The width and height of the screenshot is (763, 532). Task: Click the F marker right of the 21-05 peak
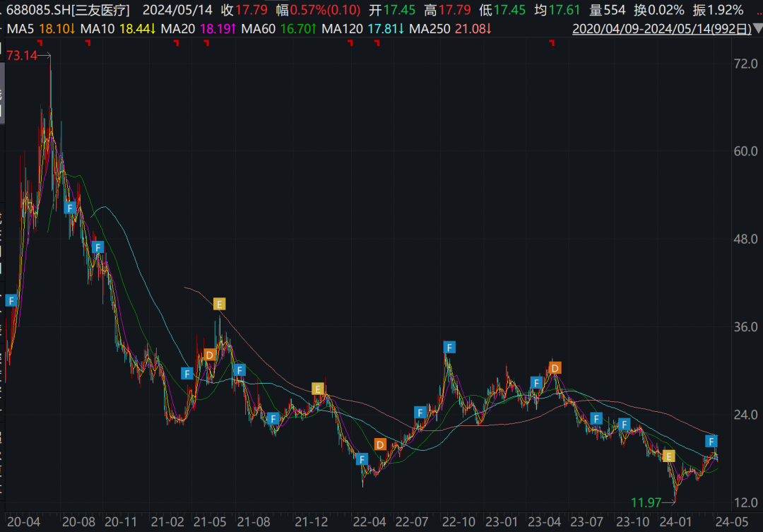239,370
